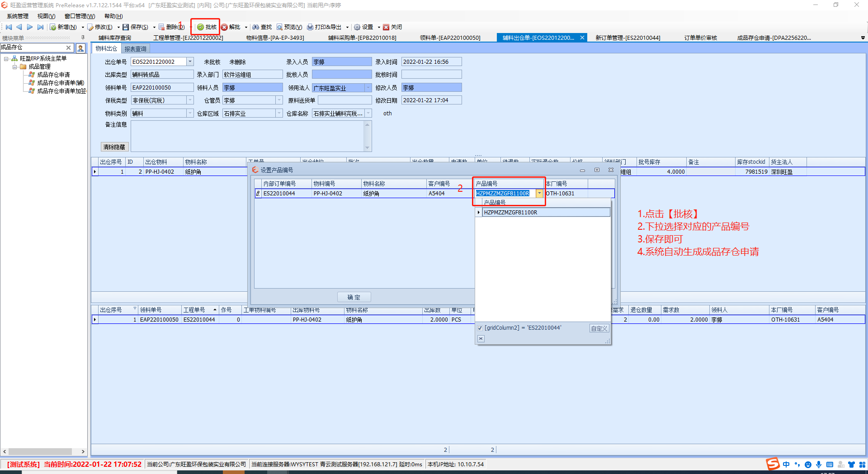This screenshot has width=868, height=474.
Task: Click the ES22010044 cell in the dialog grid
Action: (287, 194)
